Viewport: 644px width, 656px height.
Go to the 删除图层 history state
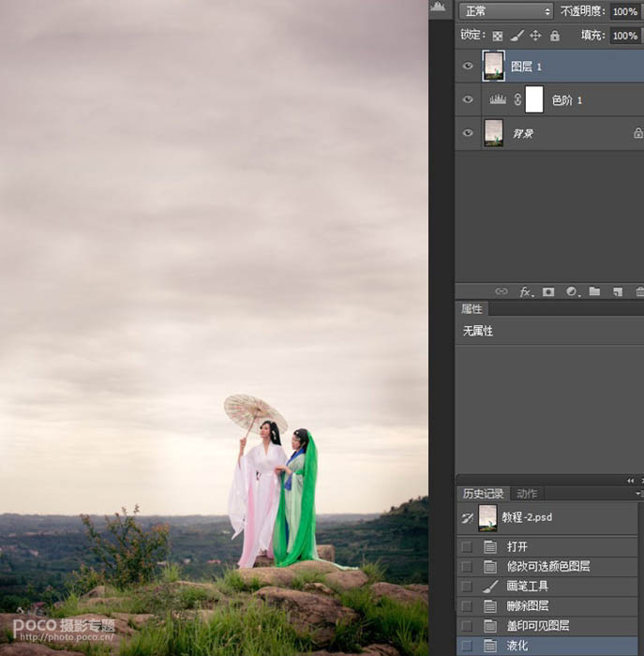point(547,606)
